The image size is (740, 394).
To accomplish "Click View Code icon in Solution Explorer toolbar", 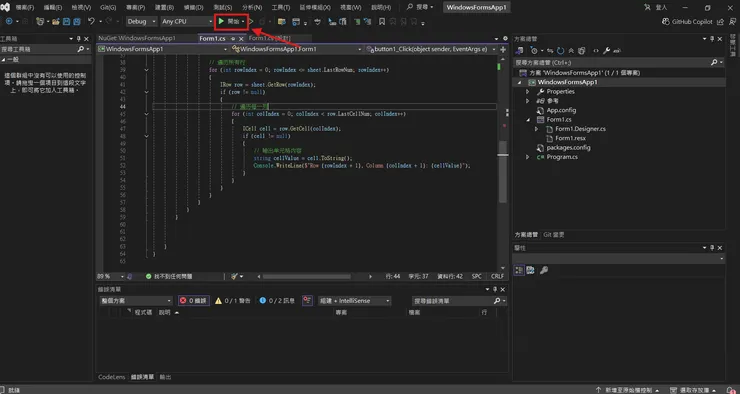I will (596, 50).
